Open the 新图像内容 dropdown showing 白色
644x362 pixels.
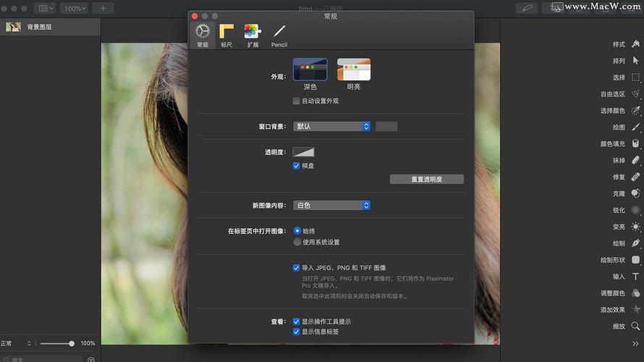(331, 206)
